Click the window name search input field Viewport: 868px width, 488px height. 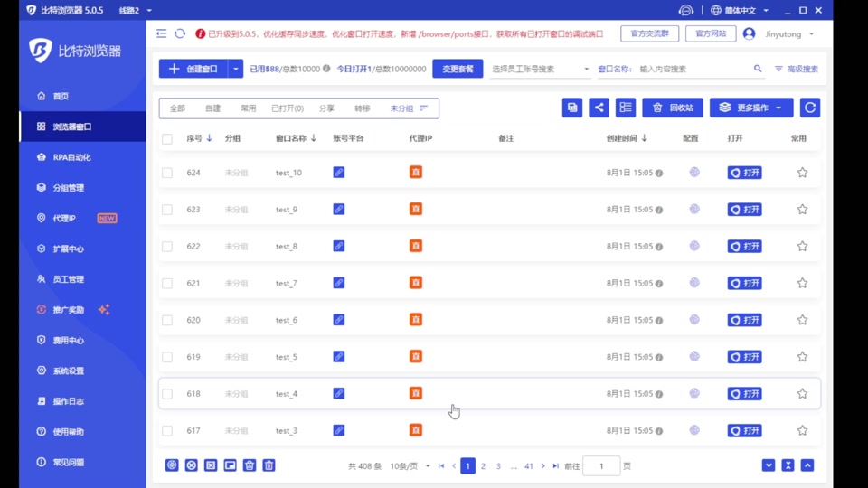click(x=694, y=69)
